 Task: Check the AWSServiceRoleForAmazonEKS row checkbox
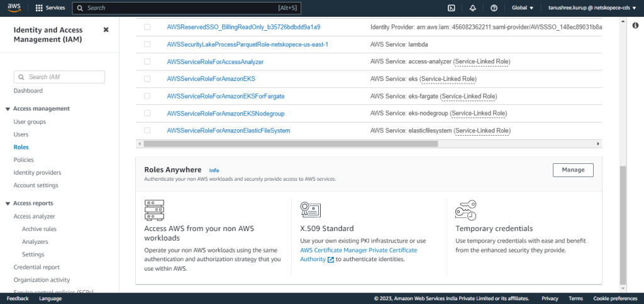click(147, 79)
